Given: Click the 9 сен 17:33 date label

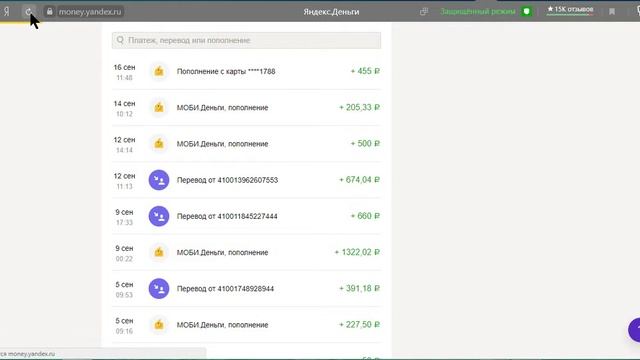Looking at the screenshot, I should coord(124,217).
